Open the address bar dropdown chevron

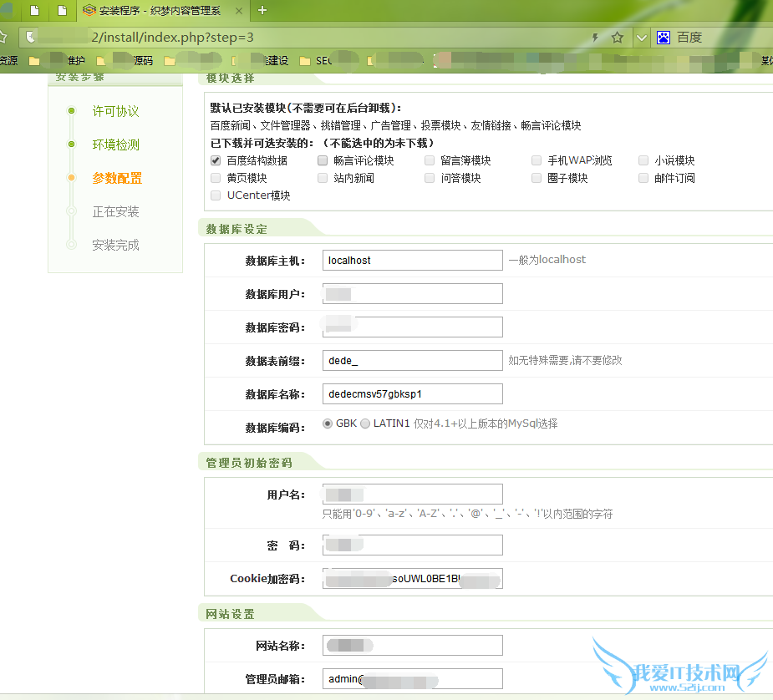pyautogui.click(x=640, y=38)
